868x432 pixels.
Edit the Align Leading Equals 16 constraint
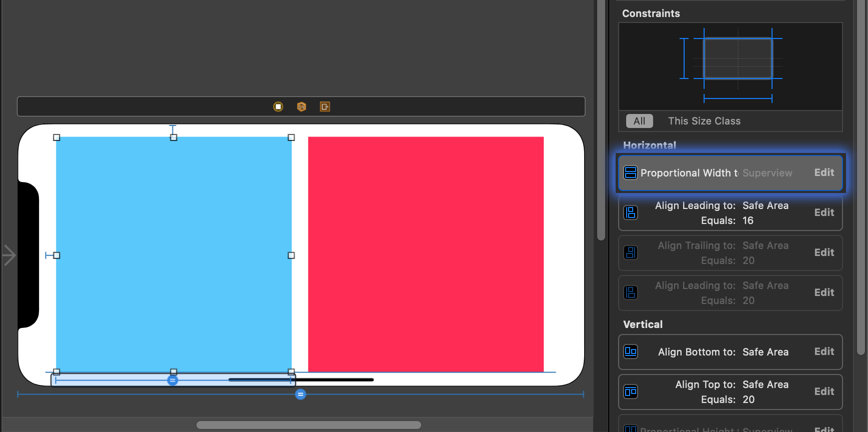[x=824, y=212]
